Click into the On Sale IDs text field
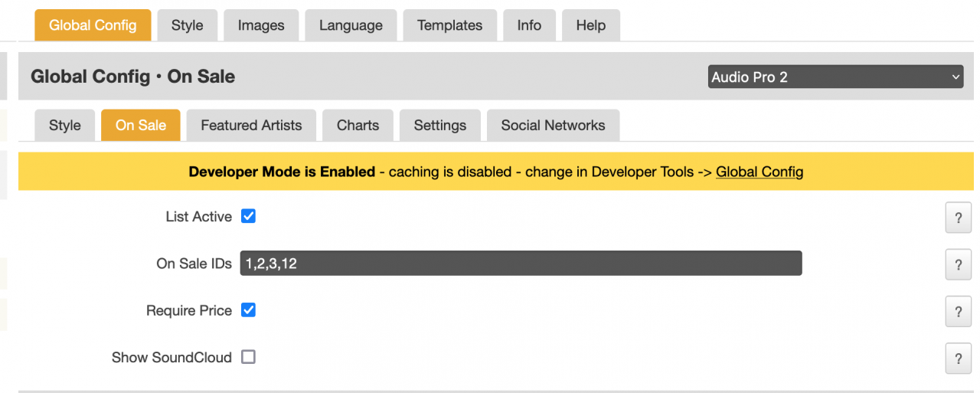 pyautogui.click(x=521, y=264)
